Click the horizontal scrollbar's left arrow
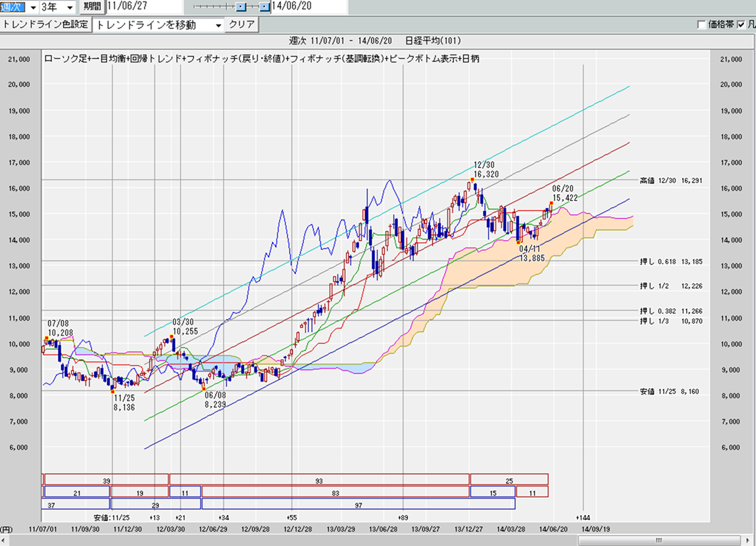This screenshot has height=546, width=756. [4, 540]
